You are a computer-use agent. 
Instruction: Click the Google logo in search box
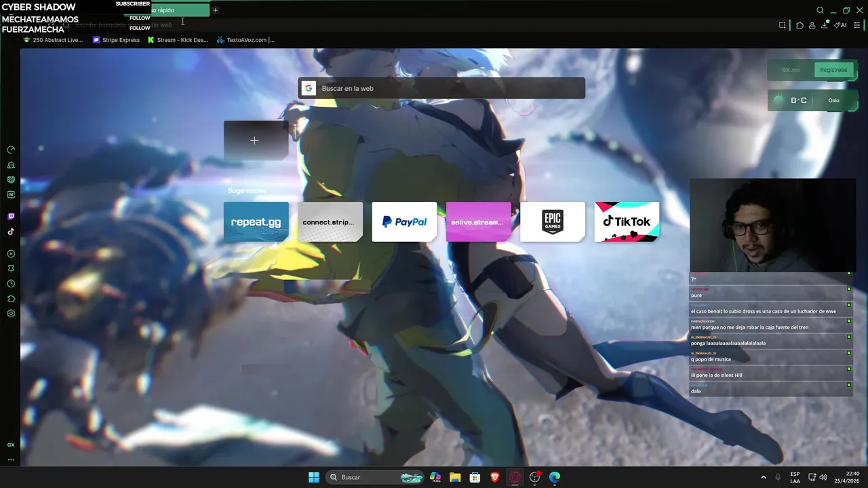click(x=309, y=88)
